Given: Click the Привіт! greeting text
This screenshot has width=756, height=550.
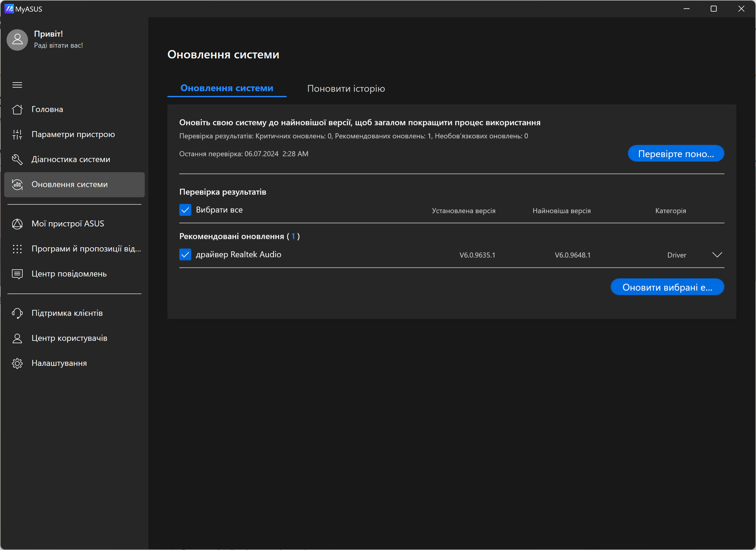Looking at the screenshot, I should click(x=48, y=34).
